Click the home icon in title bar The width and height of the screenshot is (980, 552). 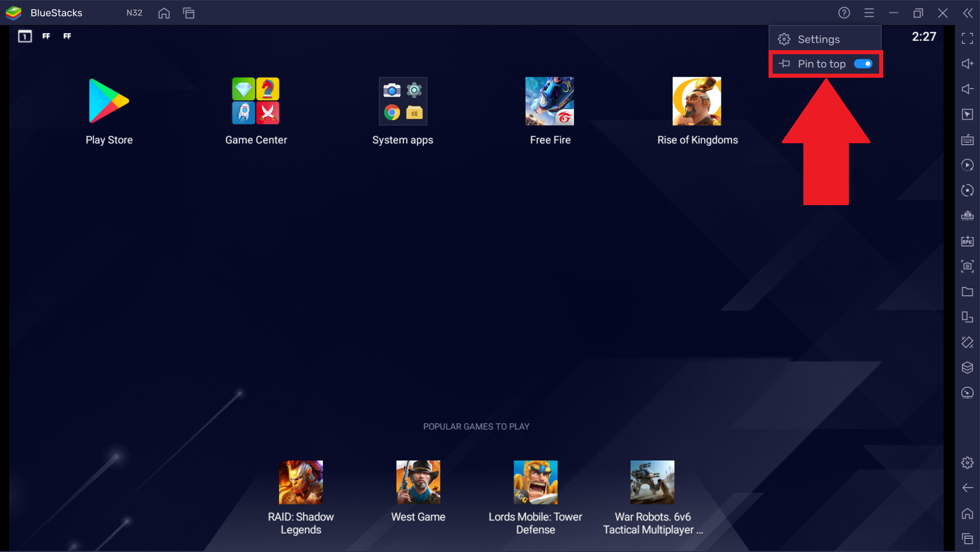click(x=164, y=13)
